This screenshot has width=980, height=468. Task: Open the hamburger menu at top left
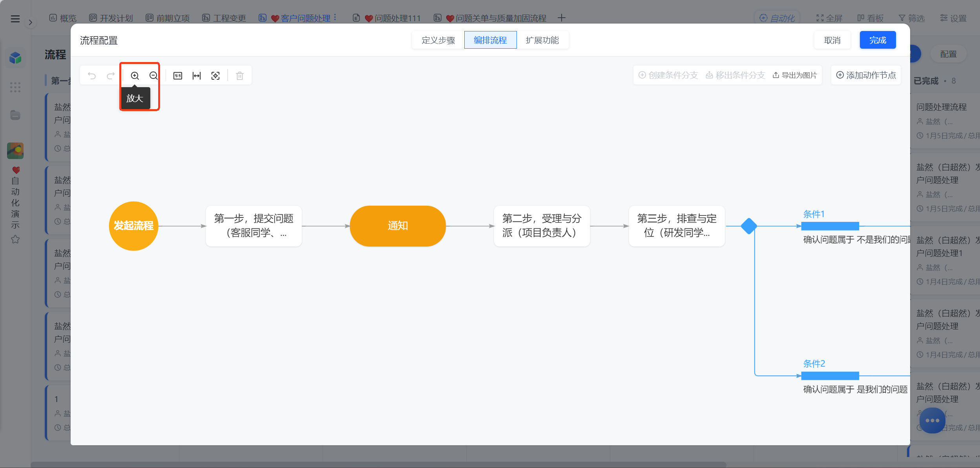[15, 19]
